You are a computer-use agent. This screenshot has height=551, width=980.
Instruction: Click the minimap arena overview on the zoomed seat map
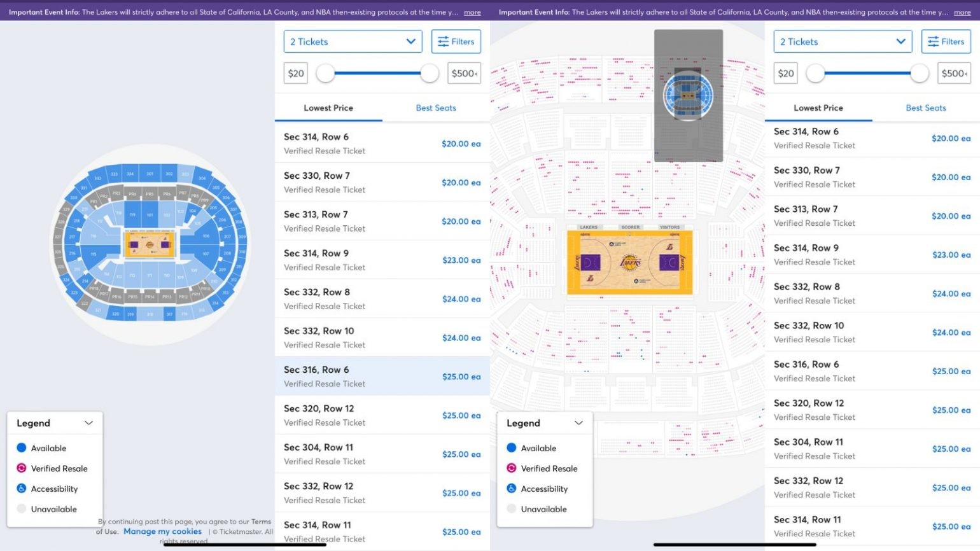(x=688, y=95)
